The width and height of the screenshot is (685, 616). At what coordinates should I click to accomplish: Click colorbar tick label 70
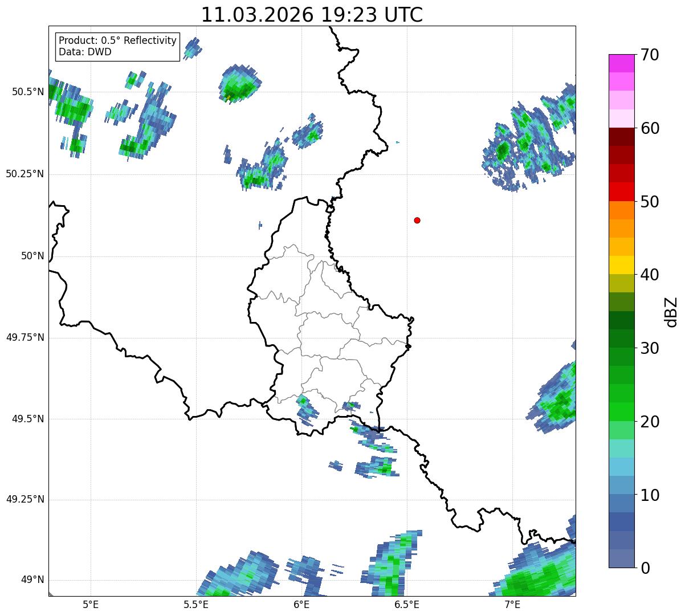(x=650, y=55)
